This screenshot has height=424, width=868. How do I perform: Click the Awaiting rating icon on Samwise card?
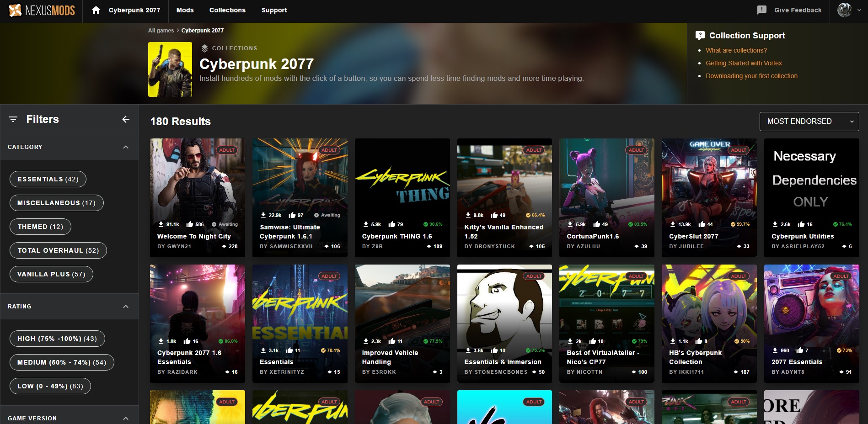tap(316, 215)
